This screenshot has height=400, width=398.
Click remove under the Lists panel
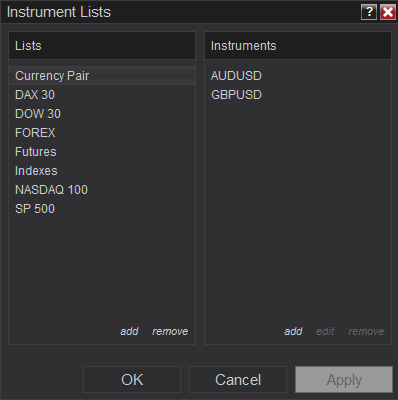pyautogui.click(x=170, y=331)
